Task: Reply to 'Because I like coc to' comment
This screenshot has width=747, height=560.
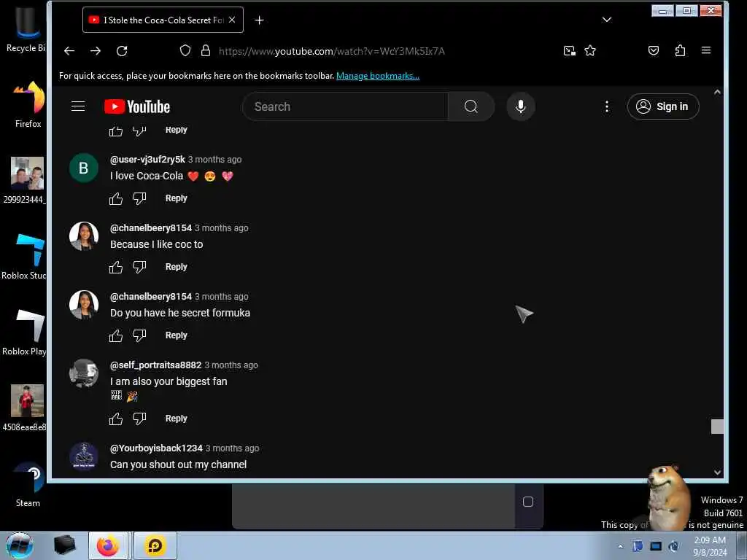Action: point(177,267)
